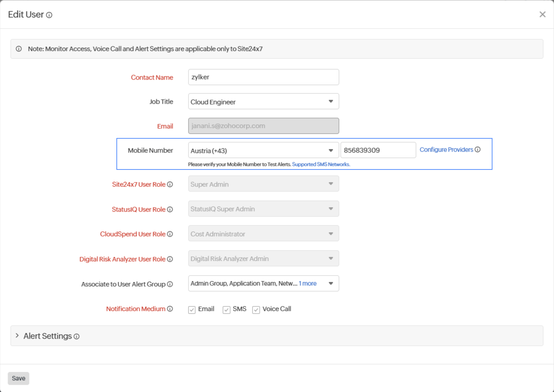This screenshot has width=554, height=392.
Task: Uncheck the SMS notification checkbox
Action: pyautogui.click(x=227, y=310)
